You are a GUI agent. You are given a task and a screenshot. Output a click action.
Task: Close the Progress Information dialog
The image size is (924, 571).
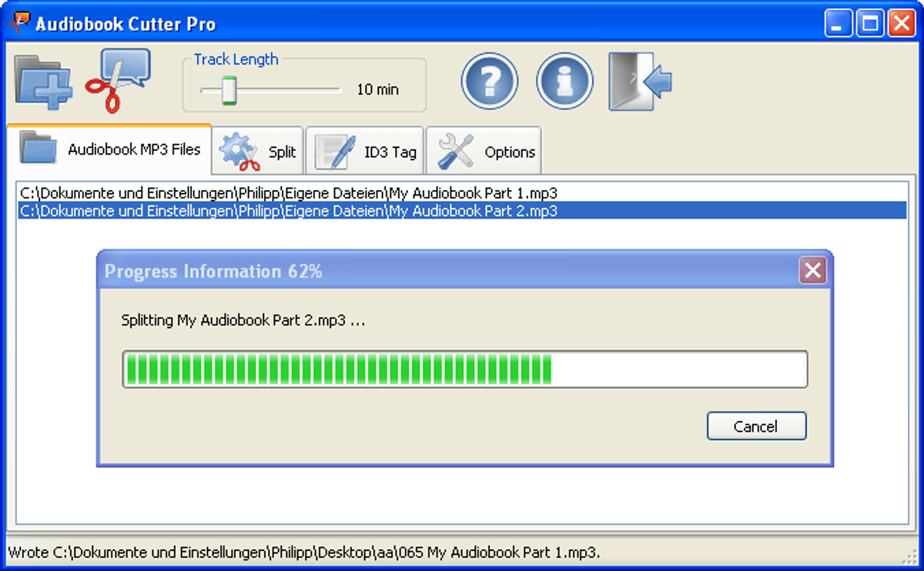pos(812,271)
